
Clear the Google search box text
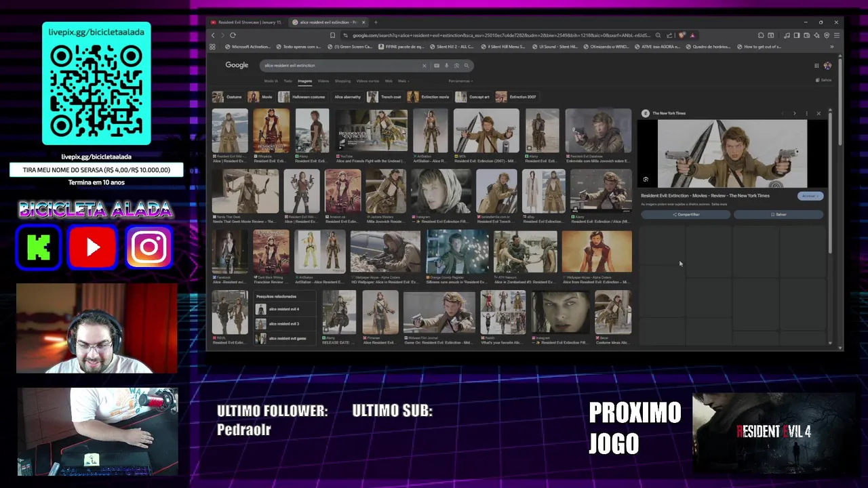(x=425, y=66)
